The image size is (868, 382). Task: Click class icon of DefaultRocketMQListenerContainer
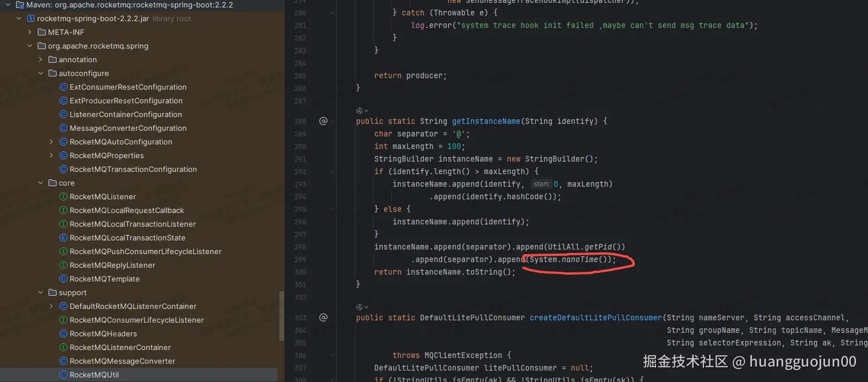(63, 306)
